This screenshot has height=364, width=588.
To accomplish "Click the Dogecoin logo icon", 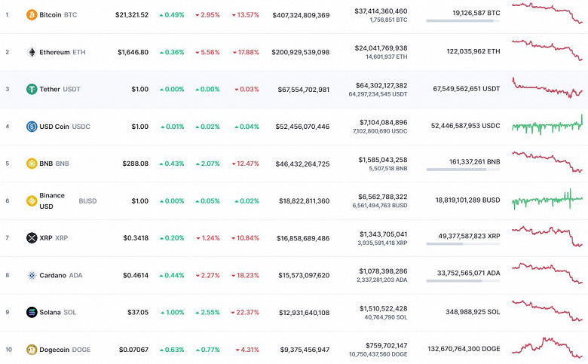I will pyautogui.click(x=32, y=350).
